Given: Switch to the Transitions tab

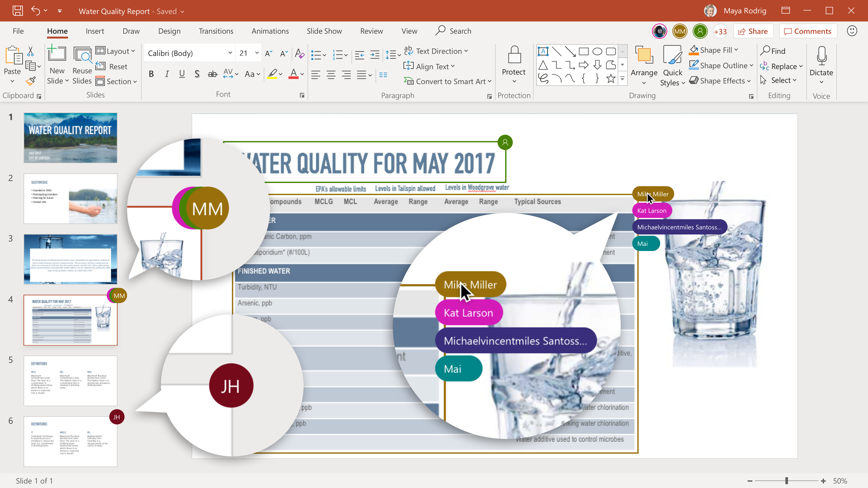Looking at the screenshot, I should pos(216,31).
